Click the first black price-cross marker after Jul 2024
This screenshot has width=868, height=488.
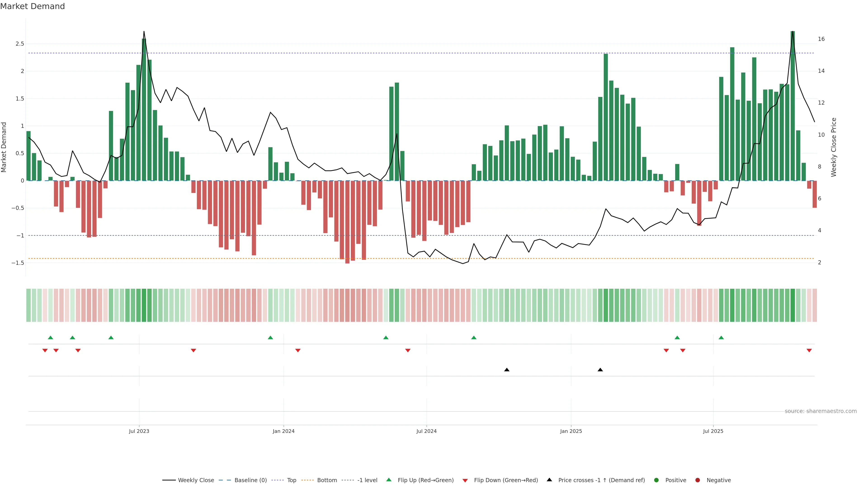506,370
